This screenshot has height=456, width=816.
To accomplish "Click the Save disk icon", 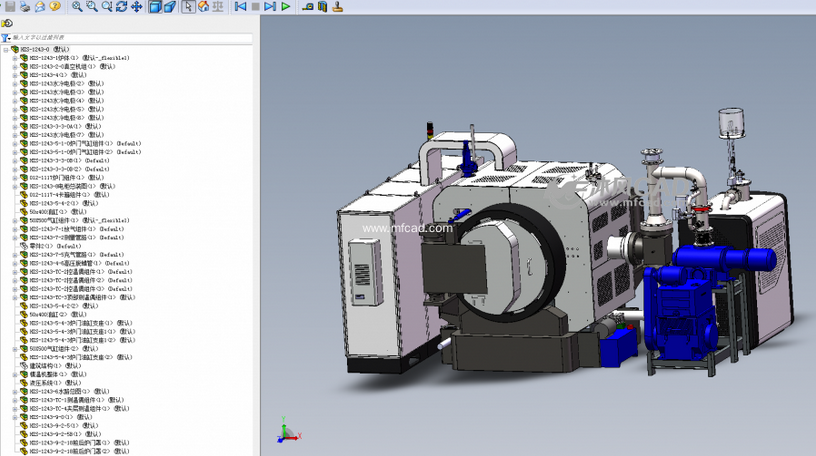I will point(10,6).
